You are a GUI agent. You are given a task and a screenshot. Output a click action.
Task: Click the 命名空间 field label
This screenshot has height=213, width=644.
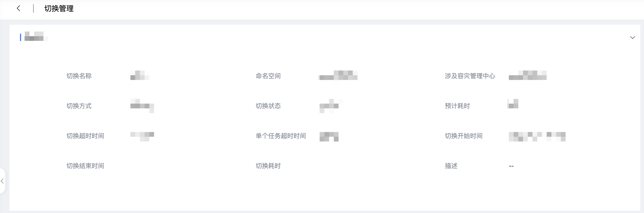[x=268, y=76]
